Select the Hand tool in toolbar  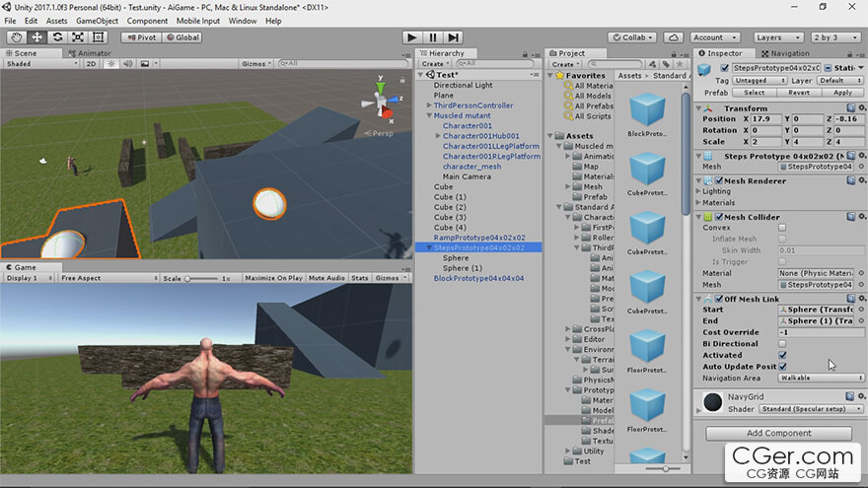click(16, 37)
